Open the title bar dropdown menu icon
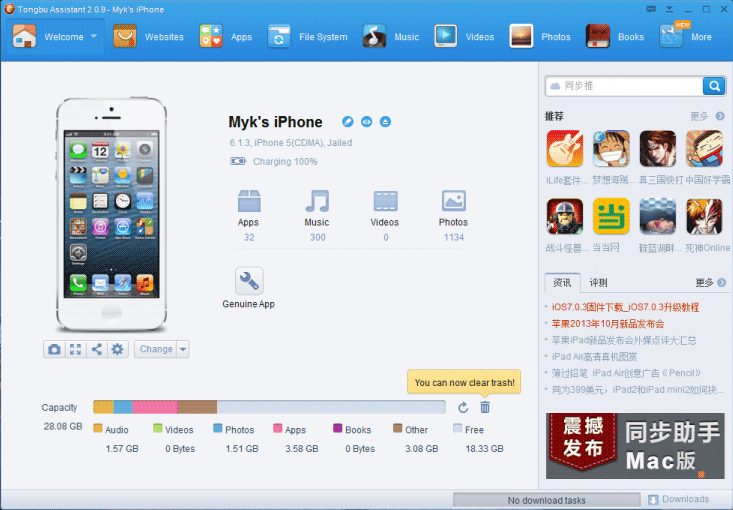 click(669, 9)
